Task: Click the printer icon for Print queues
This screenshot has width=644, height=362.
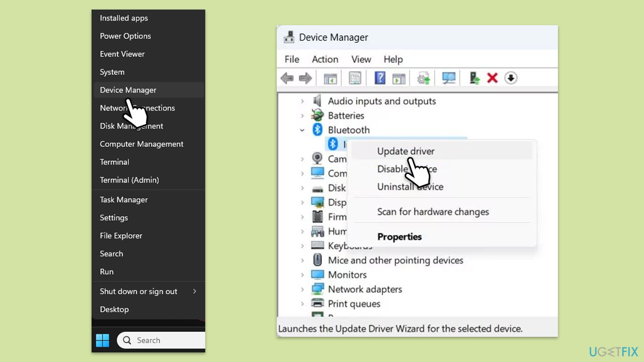Action: point(317,304)
